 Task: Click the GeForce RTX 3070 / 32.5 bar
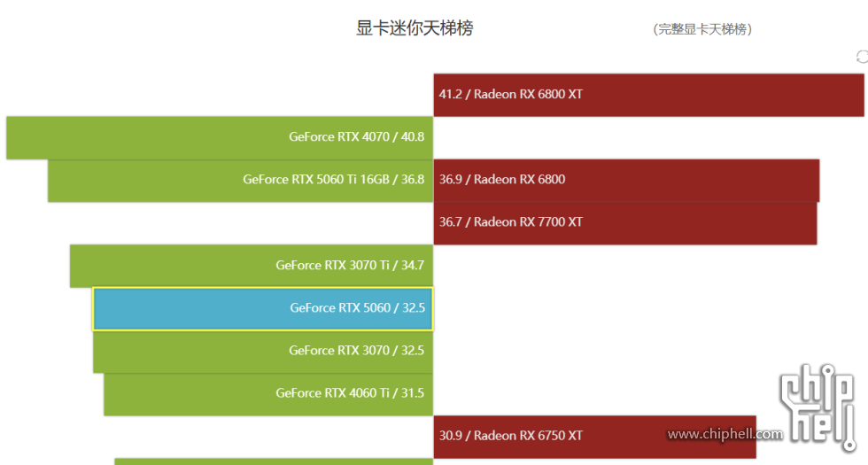(x=263, y=352)
